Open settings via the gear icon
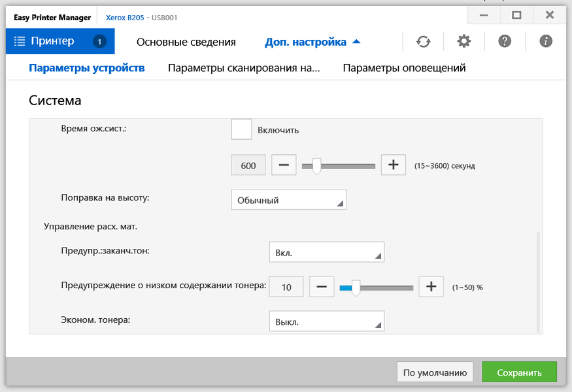 (463, 42)
